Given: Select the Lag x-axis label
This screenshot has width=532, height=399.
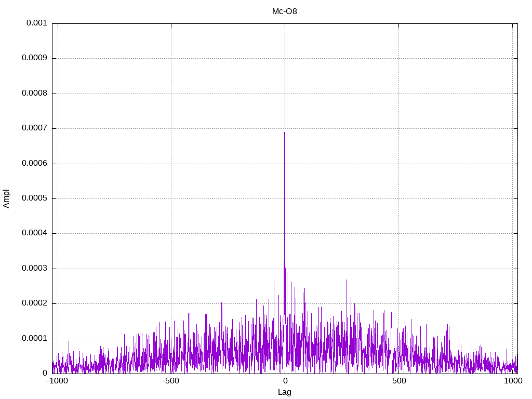Looking at the screenshot, I should coord(285,392).
